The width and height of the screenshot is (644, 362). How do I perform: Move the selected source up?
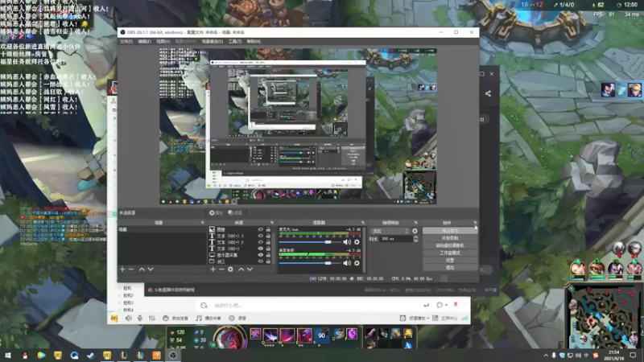241,269
